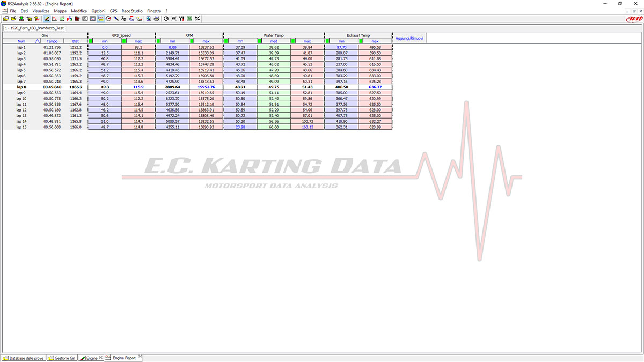644x362 pixels.
Task: Click the plus/minus percent toolbar icon
Action: [x=197, y=18]
